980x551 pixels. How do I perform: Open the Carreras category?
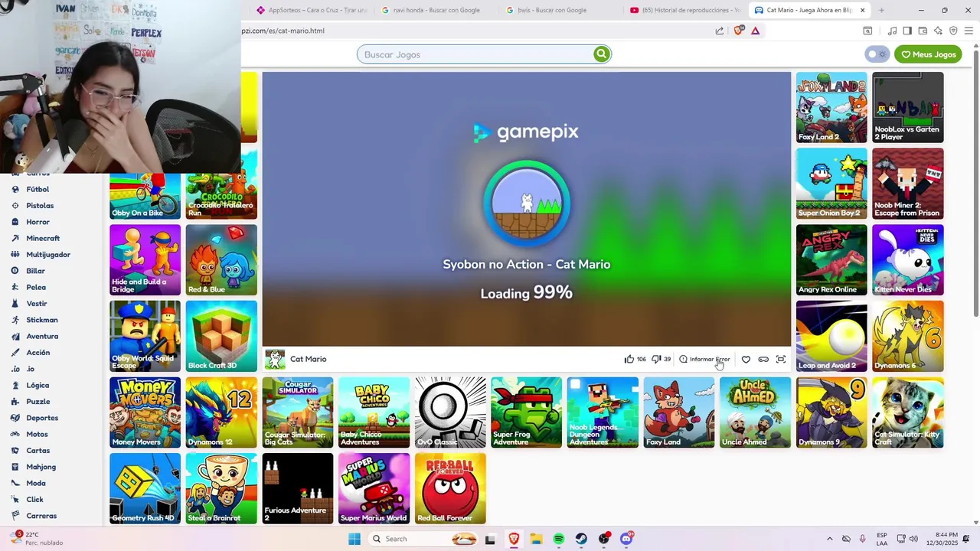tap(41, 516)
